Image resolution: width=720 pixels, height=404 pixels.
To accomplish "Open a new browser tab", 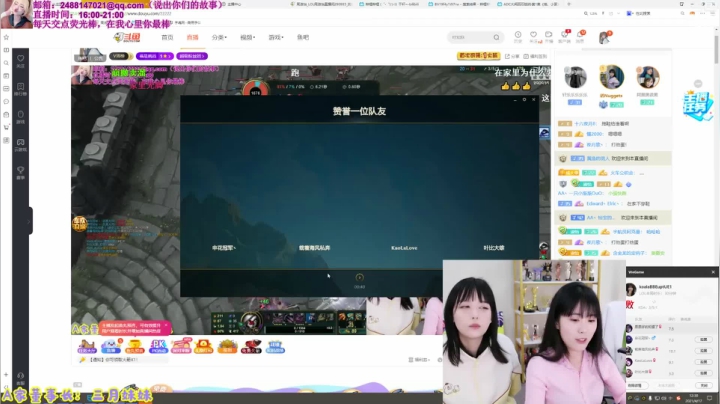I will pos(569,4).
